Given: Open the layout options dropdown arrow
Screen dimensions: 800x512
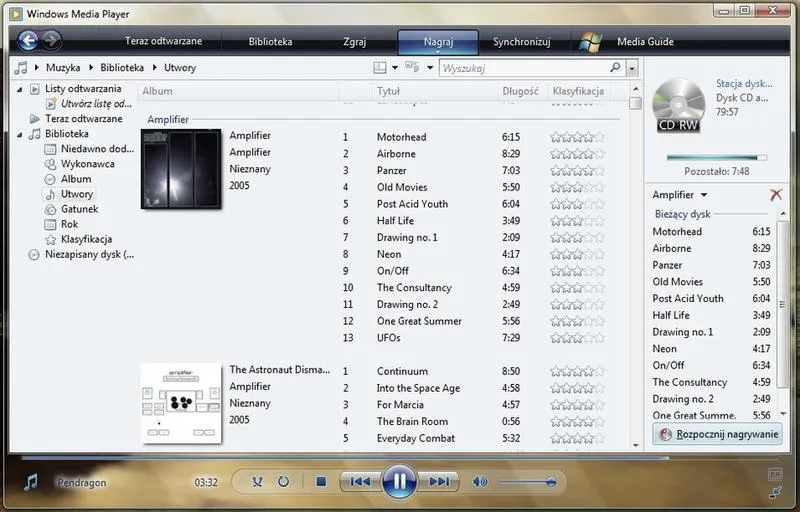Looking at the screenshot, I should 394,67.
